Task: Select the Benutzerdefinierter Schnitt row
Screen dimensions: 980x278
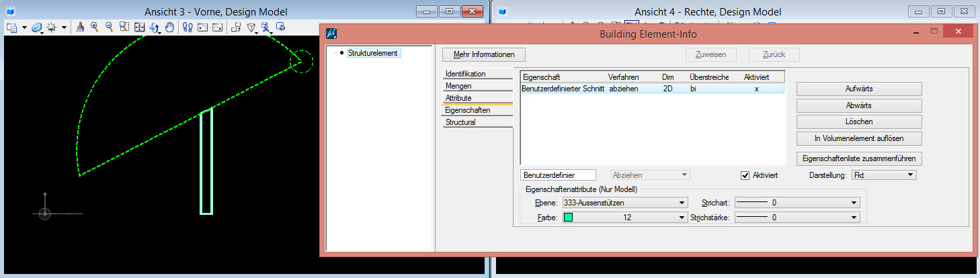Action: point(653,89)
